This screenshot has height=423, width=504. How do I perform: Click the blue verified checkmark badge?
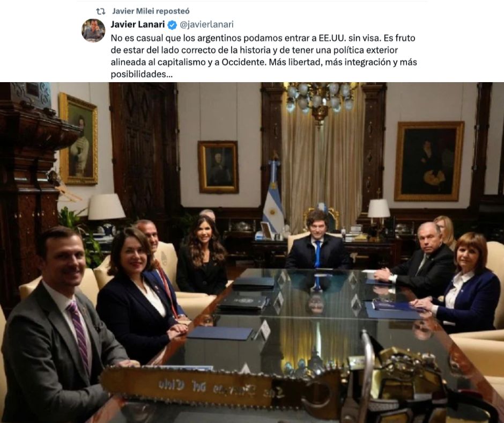[172, 25]
